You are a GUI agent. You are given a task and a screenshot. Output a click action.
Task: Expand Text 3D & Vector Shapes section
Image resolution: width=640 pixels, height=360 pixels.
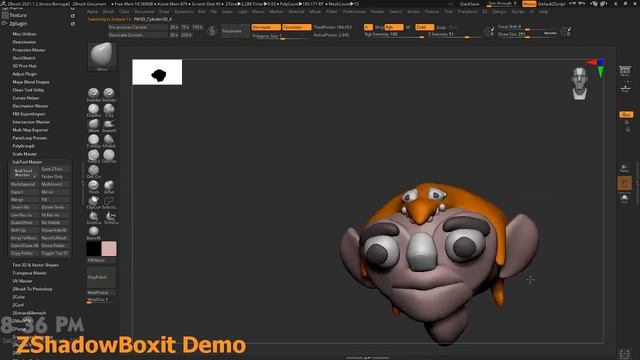click(35, 265)
